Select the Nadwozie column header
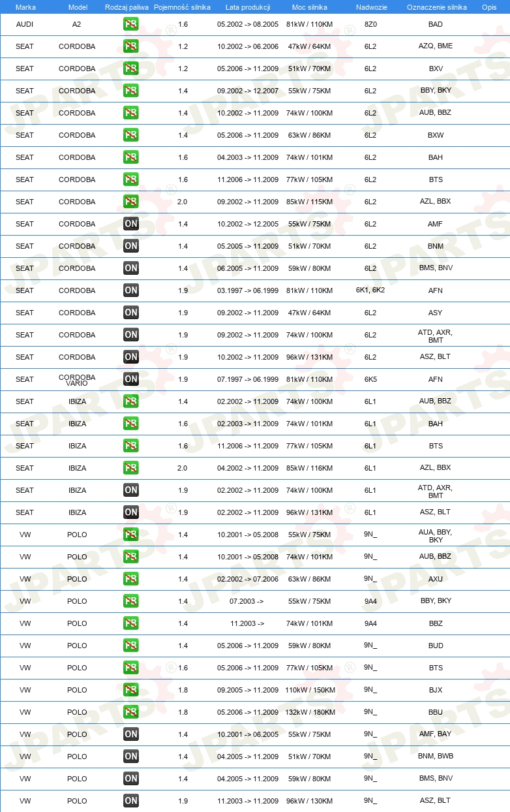The width and height of the screenshot is (510, 812). point(370,7)
